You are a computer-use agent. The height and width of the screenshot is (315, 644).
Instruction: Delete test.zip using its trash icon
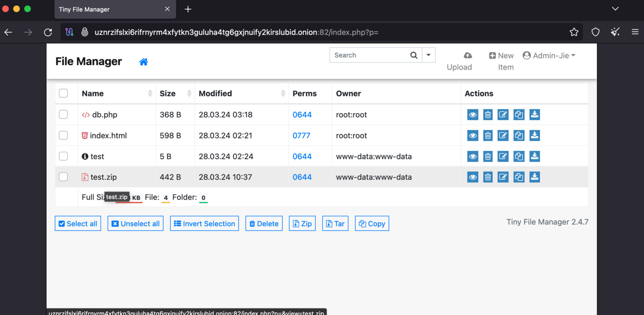pos(488,177)
